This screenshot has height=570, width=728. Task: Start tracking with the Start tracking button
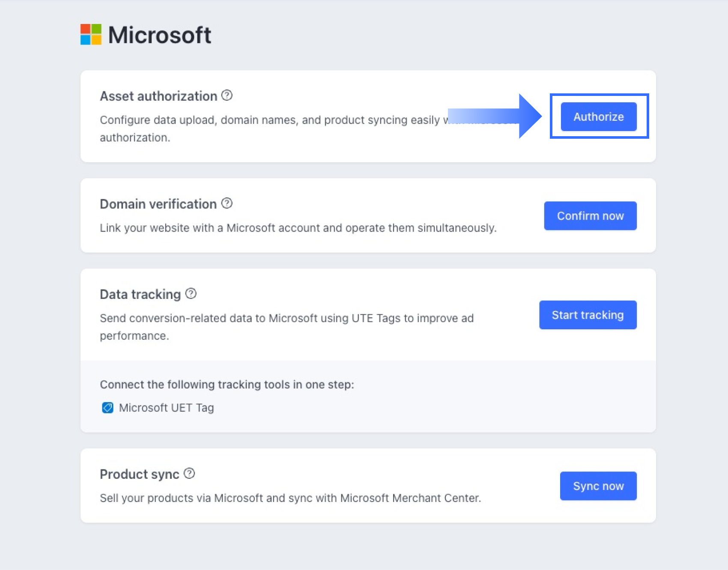pos(588,315)
